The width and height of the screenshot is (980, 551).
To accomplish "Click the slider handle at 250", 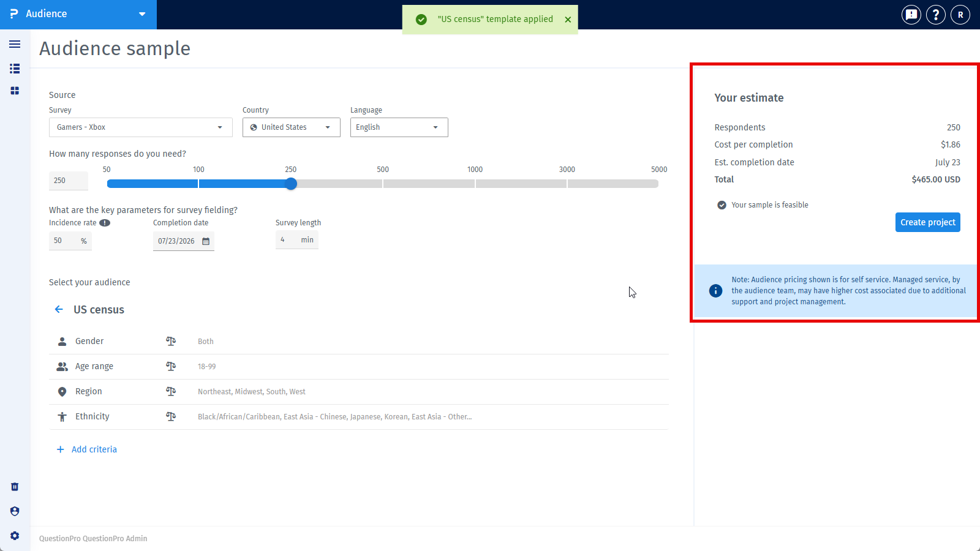I will click(291, 184).
